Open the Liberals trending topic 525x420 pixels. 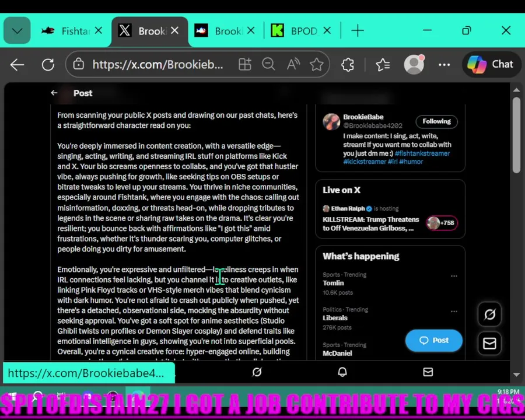335,318
